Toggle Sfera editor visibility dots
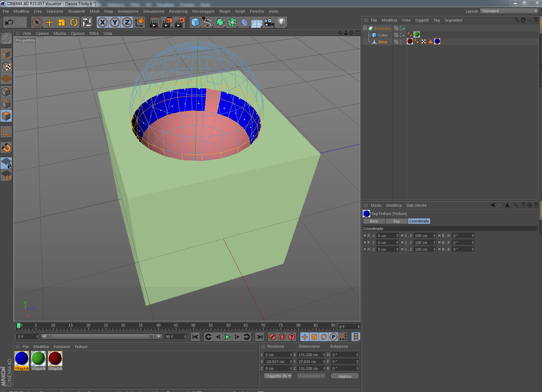 click(x=401, y=42)
